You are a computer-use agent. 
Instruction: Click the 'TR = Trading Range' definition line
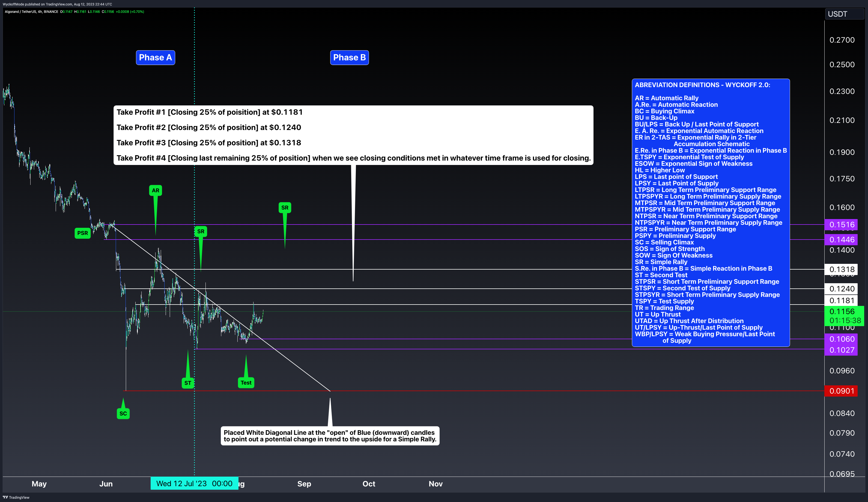pyautogui.click(x=664, y=308)
